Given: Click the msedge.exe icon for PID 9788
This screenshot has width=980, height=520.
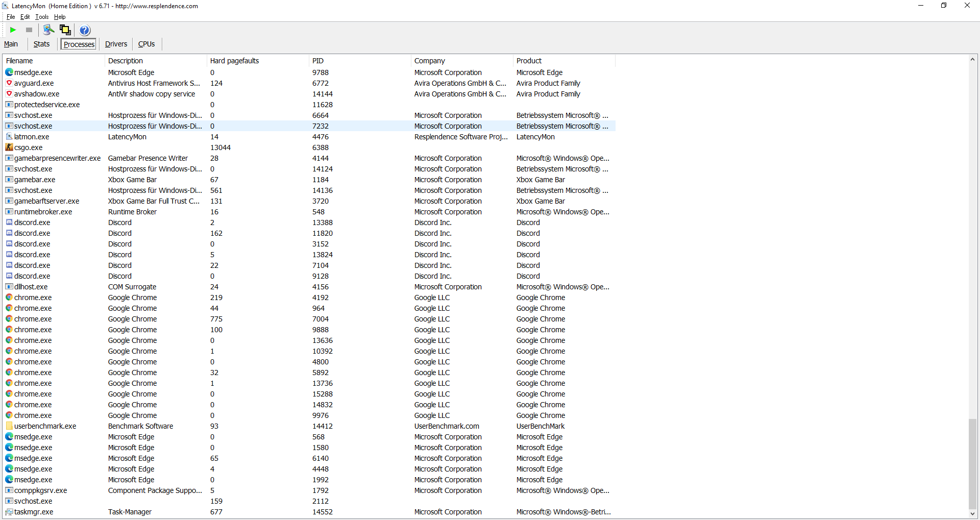Looking at the screenshot, I should 9,72.
